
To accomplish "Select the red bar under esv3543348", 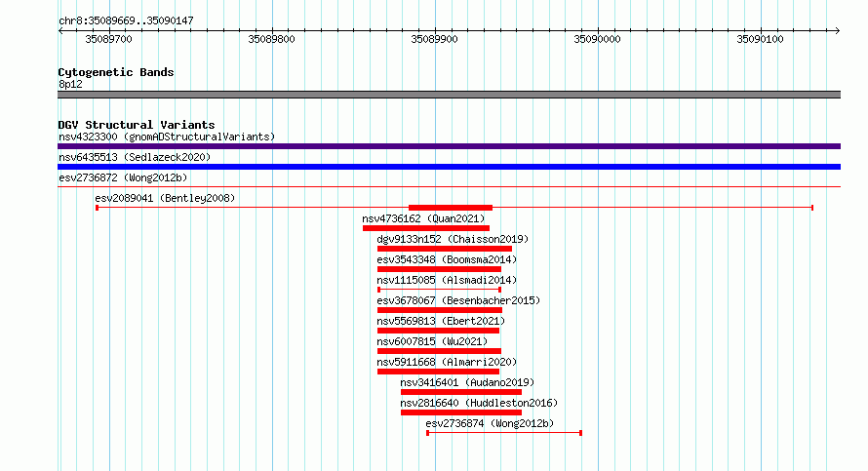I will tap(439, 269).
